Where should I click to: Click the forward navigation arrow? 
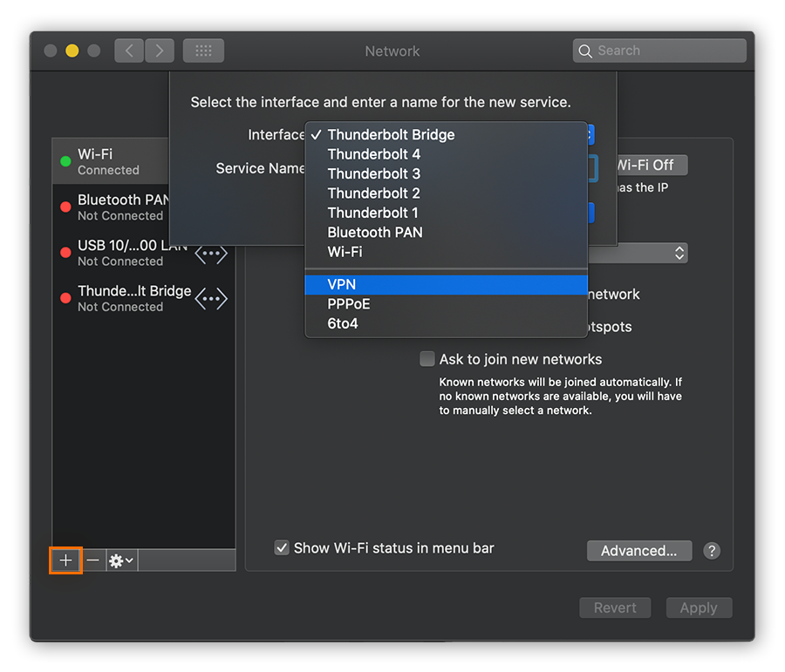coord(160,50)
